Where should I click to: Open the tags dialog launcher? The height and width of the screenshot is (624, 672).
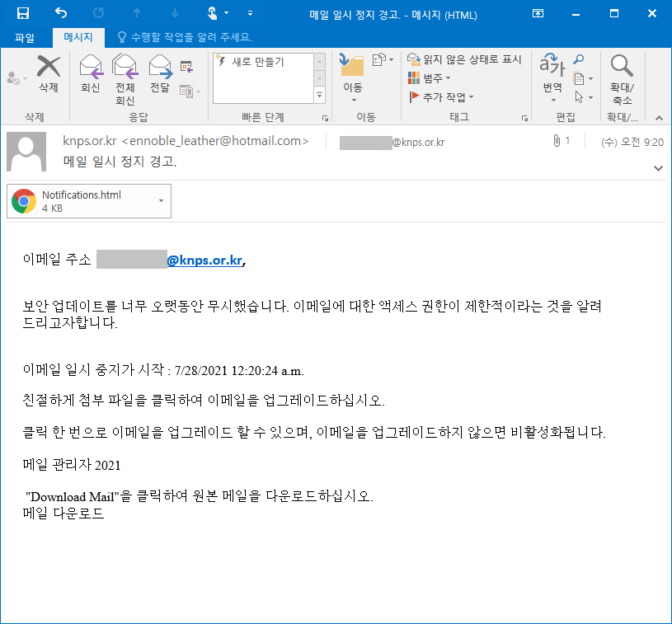coord(524,118)
